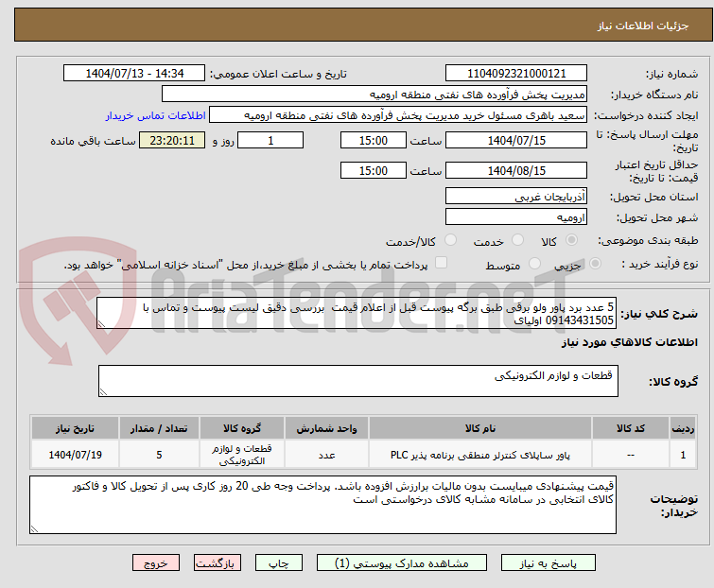
Task: Click the گروه کالا column header
Action: 242,428
